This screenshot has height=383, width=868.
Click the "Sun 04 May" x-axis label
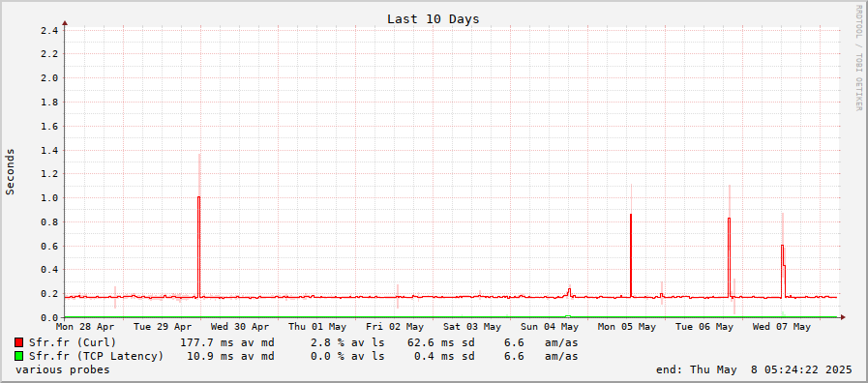point(550,327)
